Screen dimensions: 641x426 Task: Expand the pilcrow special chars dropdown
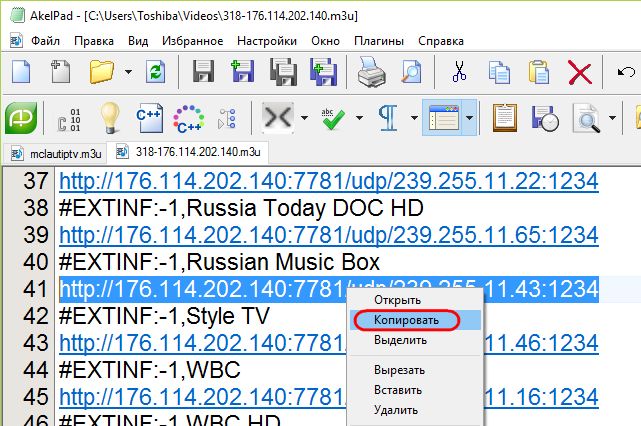[x=414, y=118]
